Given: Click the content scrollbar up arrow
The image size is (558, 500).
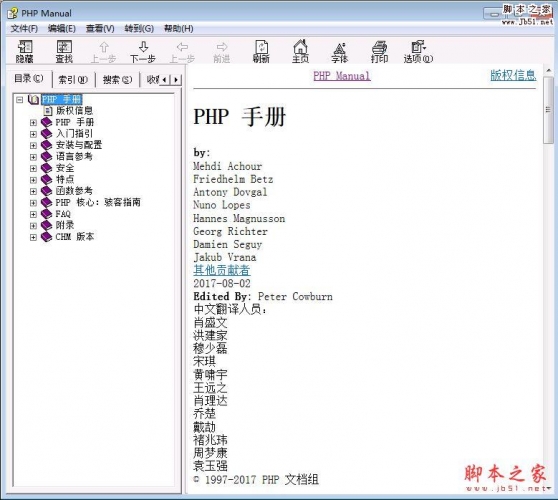Looking at the screenshot, I should (x=548, y=70).
